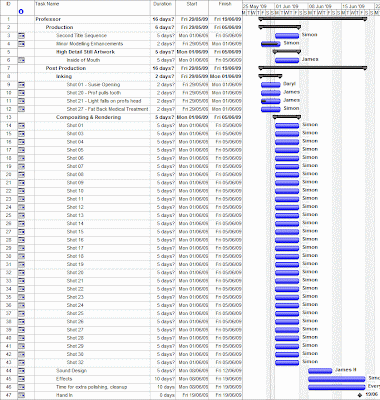Click the indicator icon for Effects task

coord(22,379)
